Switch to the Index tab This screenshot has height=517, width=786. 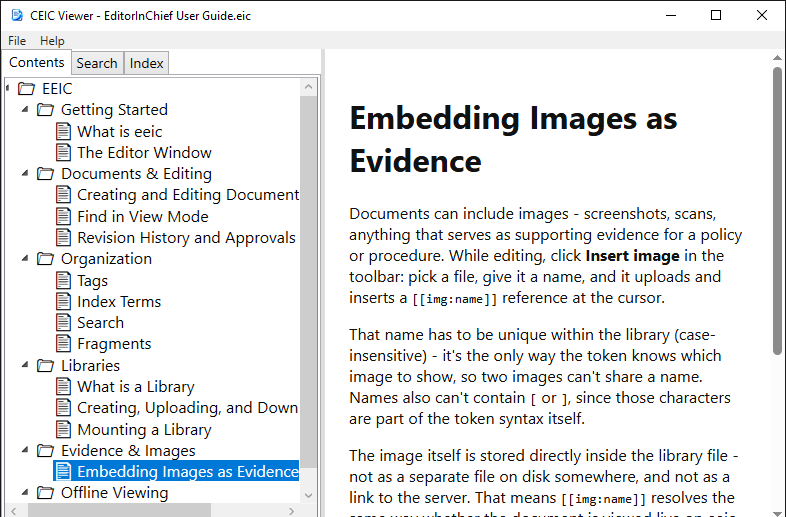pyautogui.click(x=146, y=63)
